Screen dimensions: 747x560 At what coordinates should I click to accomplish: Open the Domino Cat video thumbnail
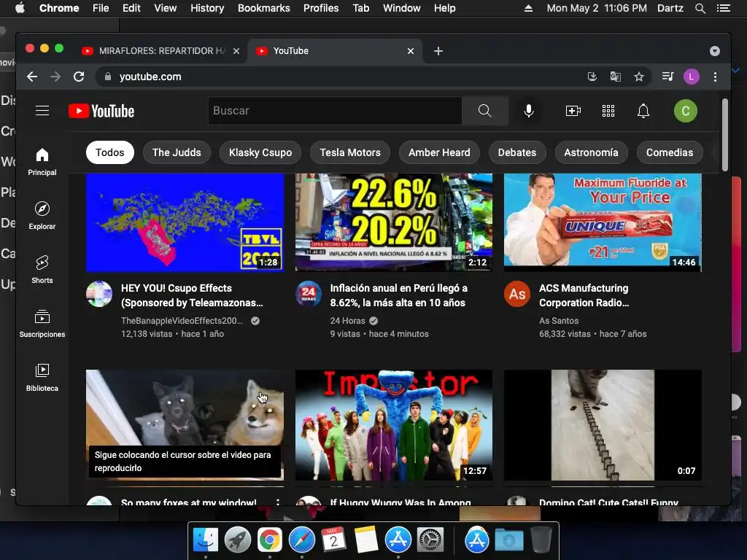pos(603,425)
